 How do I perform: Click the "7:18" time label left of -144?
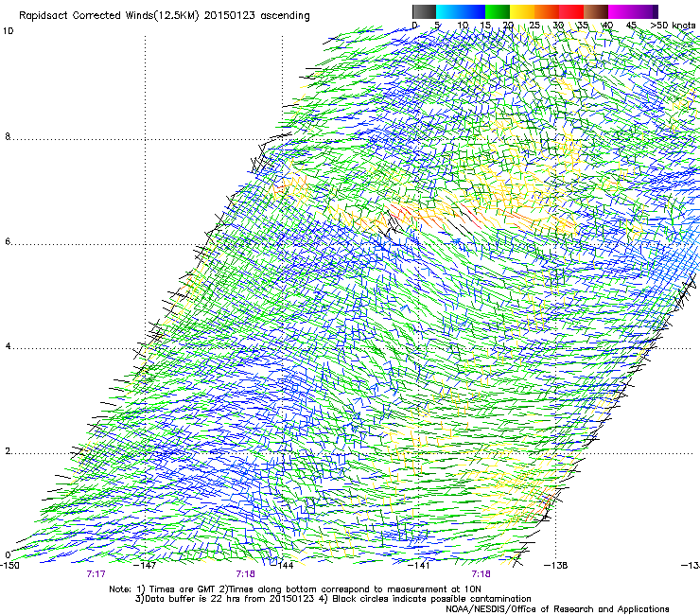point(246,574)
